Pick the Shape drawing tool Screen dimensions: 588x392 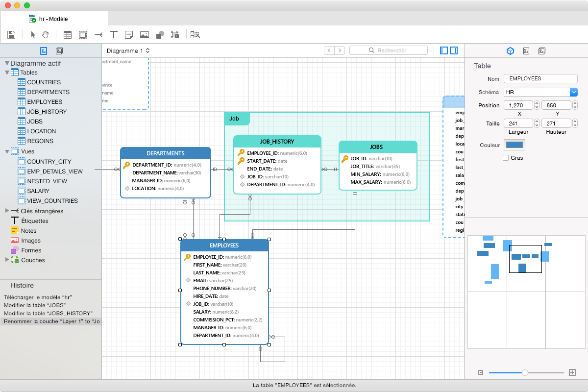(159, 34)
